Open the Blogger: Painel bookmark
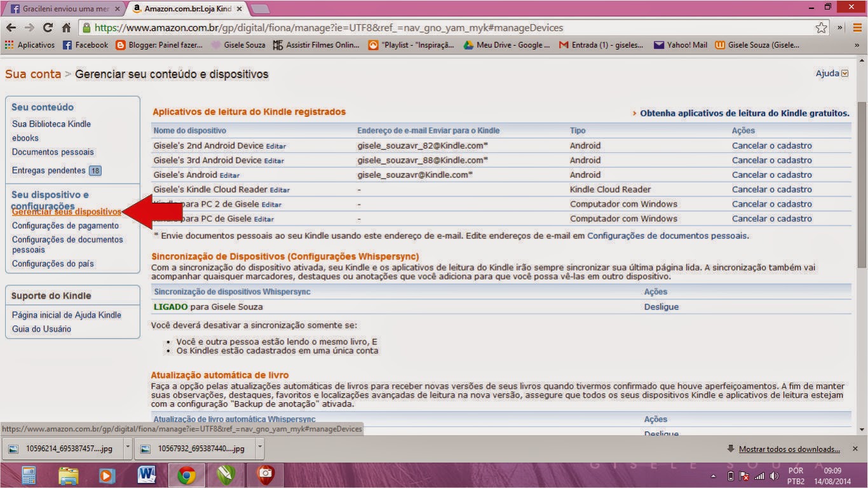Viewport: 868px width, 488px height. coord(159,45)
